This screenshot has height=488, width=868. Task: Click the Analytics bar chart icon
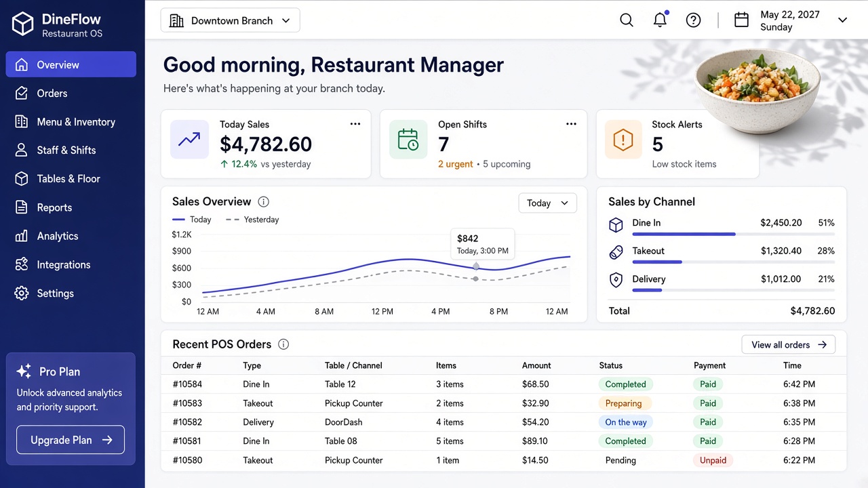(22, 236)
